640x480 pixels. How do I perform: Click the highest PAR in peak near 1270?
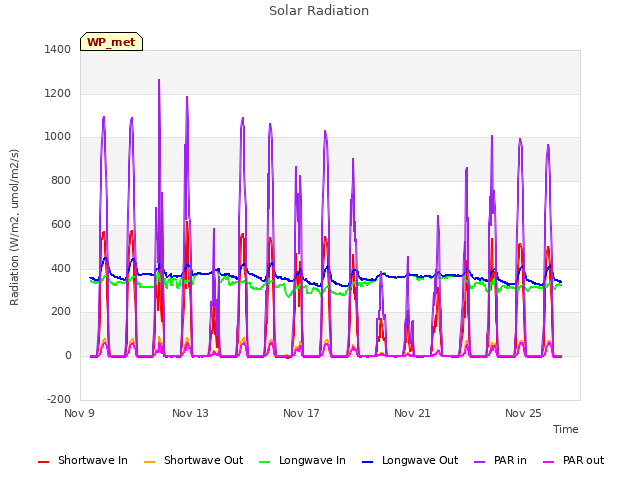[159, 80]
